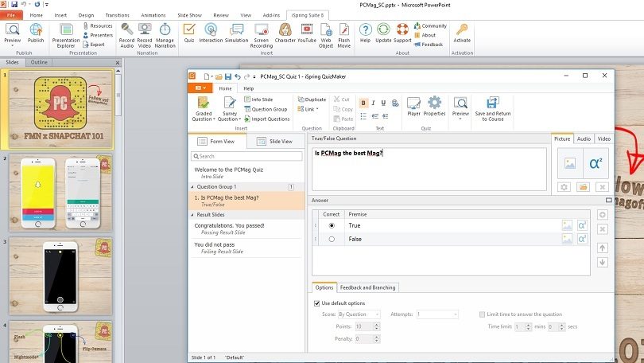The height and width of the screenshot is (363, 644).
Task: Switch to the Audio tab
Action: (x=584, y=139)
